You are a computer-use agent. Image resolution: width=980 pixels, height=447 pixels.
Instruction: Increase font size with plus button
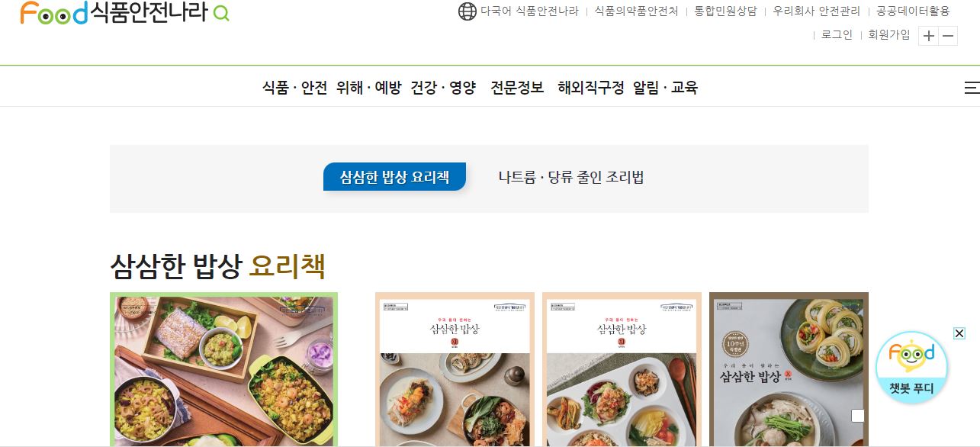pos(928,36)
